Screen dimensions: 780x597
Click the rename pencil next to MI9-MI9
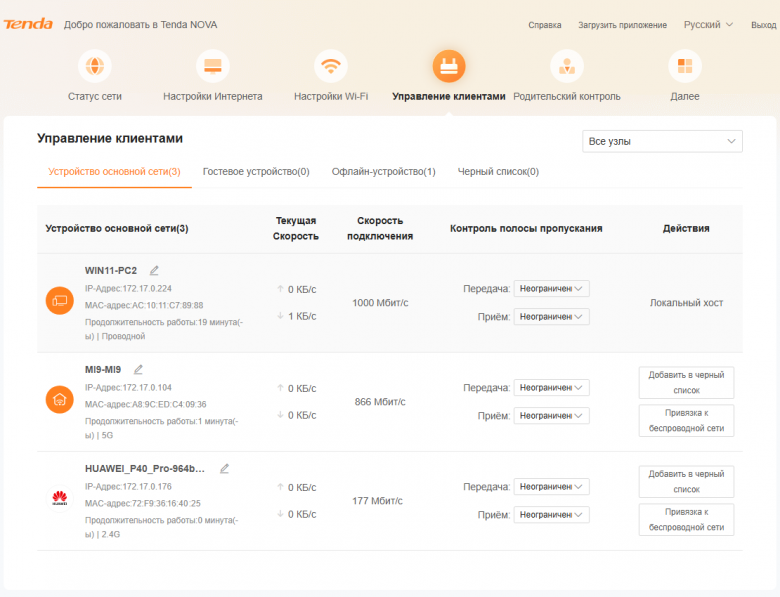[138, 369]
